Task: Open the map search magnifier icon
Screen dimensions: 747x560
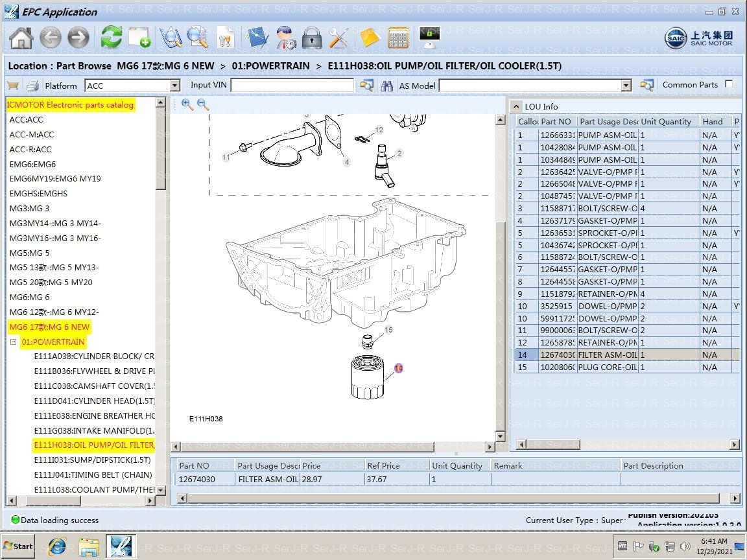Action: click(x=171, y=38)
